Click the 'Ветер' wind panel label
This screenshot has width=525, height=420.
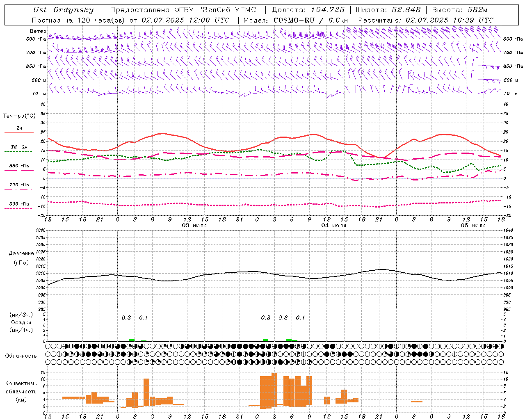point(38,31)
